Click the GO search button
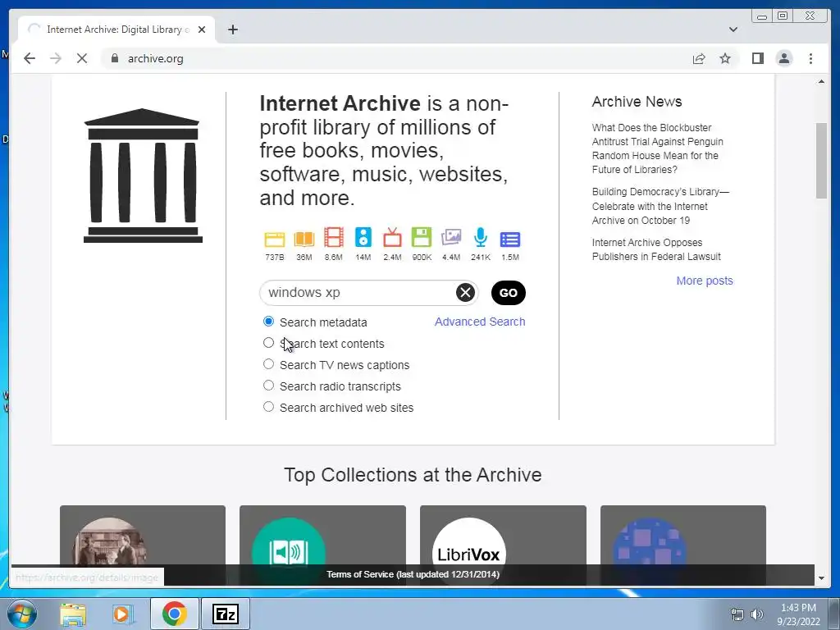This screenshot has width=840, height=630. [x=508, y=293]
